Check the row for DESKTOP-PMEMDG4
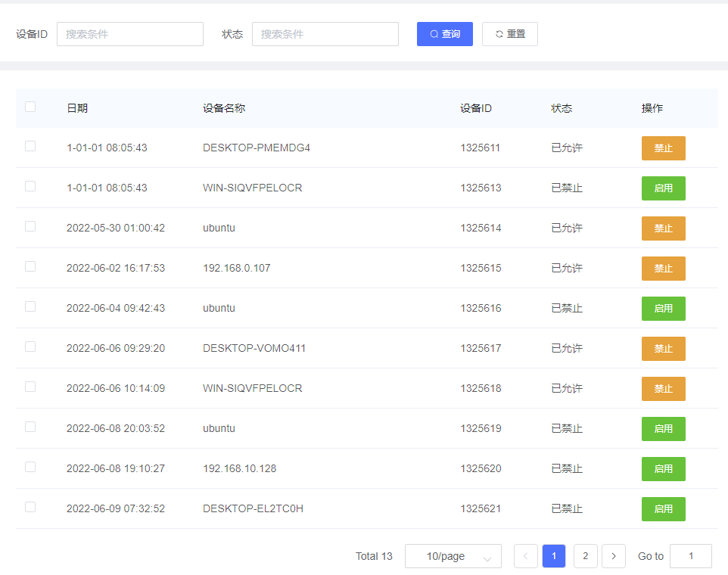This screenshot has height=575, width=728. [x=30, y=146]
